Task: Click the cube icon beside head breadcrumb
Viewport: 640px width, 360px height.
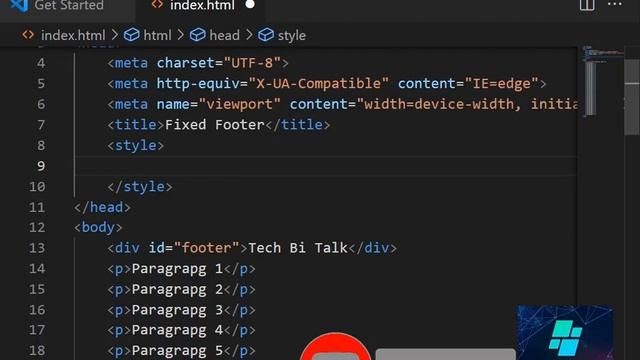Action: [x=198, y=35]
